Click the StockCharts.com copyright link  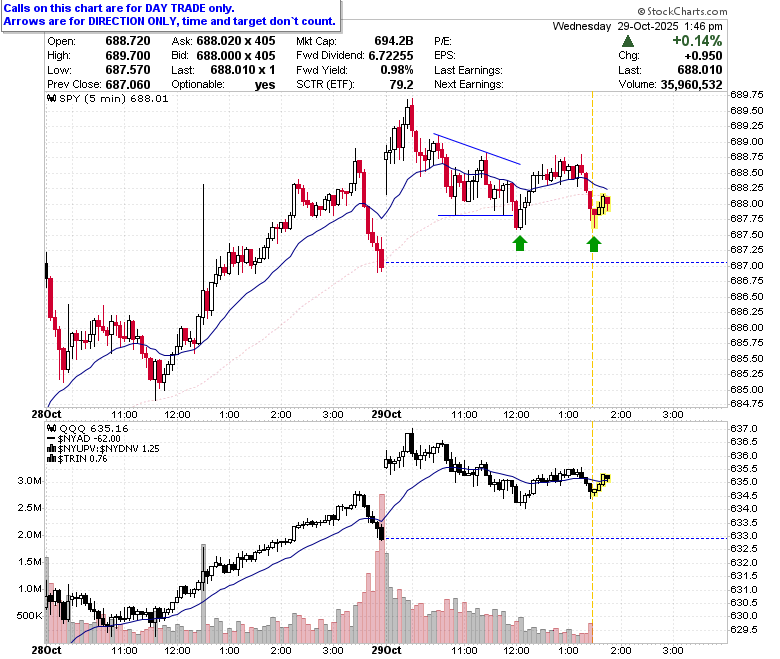coord(682,11)
